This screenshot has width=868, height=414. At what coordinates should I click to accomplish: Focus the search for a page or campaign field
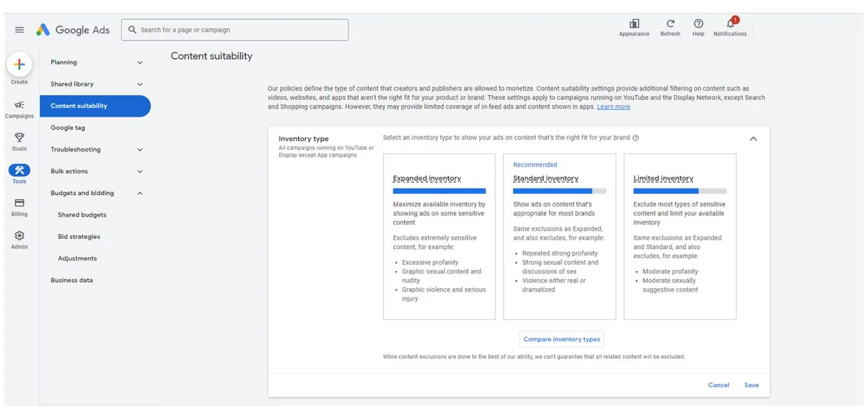(x=234, y=30)
